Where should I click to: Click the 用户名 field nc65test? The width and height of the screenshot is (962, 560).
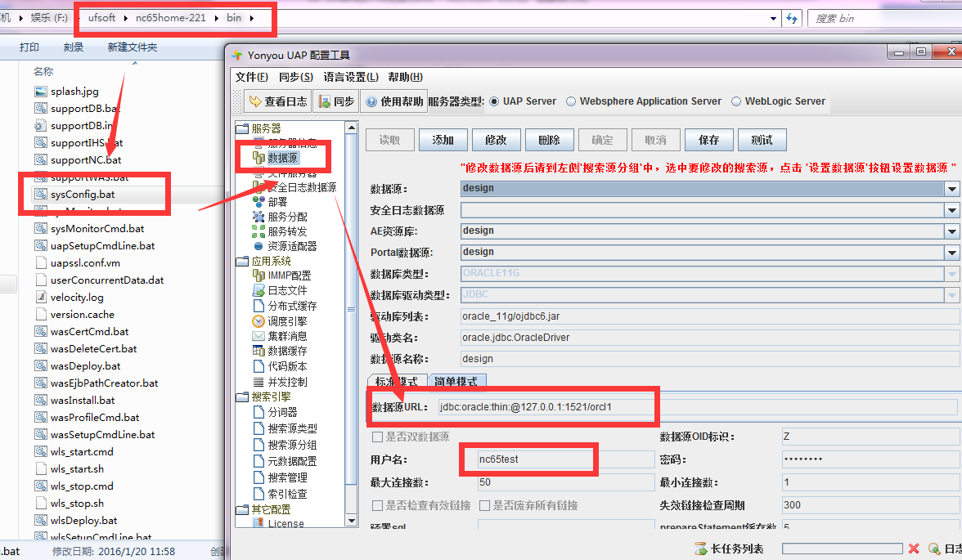point(566,459)
